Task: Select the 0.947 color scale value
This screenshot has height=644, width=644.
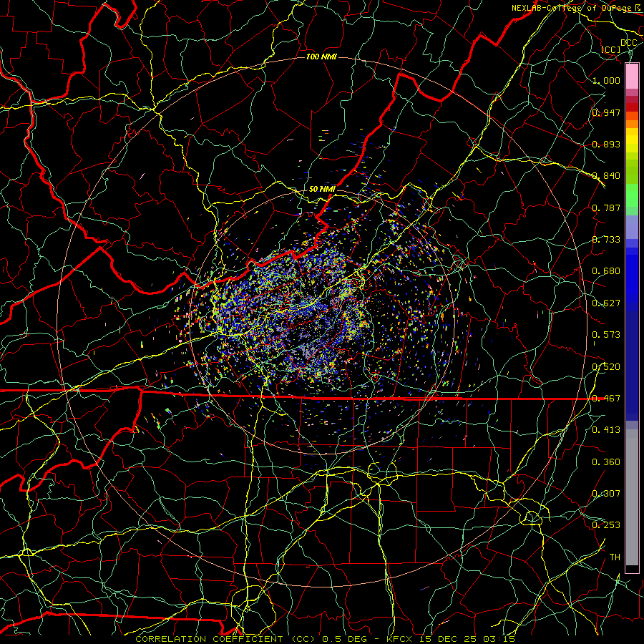Action: click(606, 112)
